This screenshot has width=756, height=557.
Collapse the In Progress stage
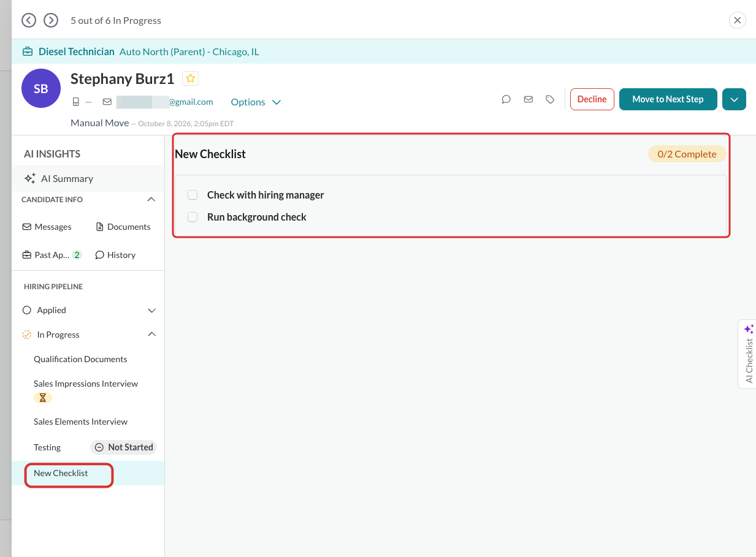[152, 335]
